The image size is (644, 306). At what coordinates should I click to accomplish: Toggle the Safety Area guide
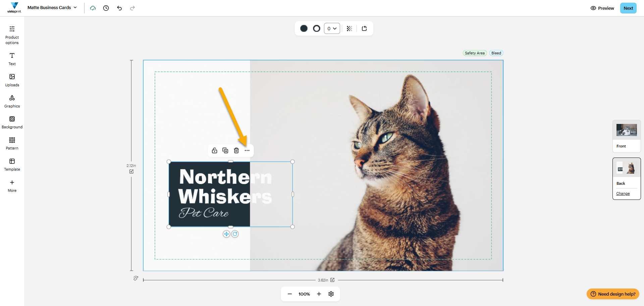point(475,53)
